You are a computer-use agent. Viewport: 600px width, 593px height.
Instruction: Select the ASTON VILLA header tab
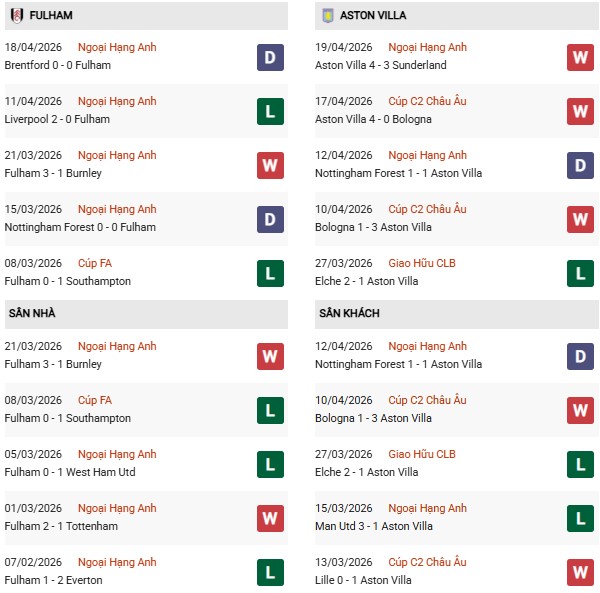click(372, 16)
